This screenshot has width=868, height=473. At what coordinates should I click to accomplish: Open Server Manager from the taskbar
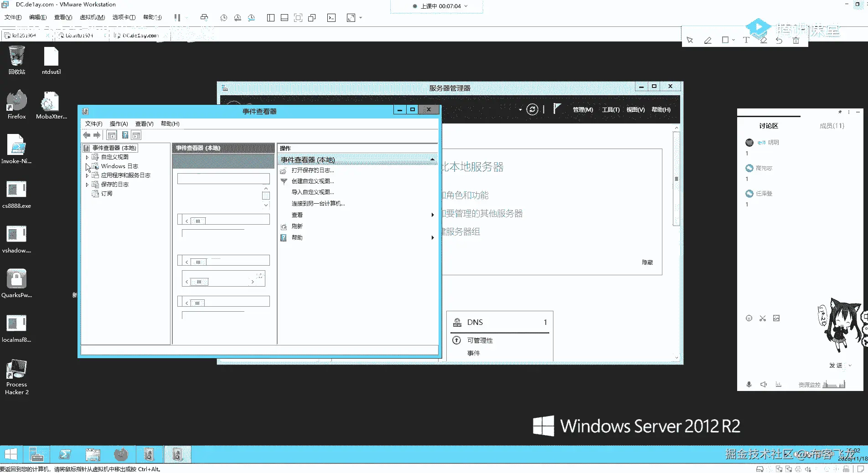pos(36,454)
